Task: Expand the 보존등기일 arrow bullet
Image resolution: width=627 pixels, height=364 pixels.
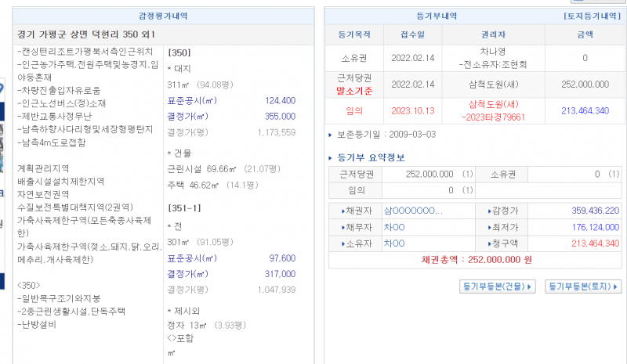Action: point(331,135)
